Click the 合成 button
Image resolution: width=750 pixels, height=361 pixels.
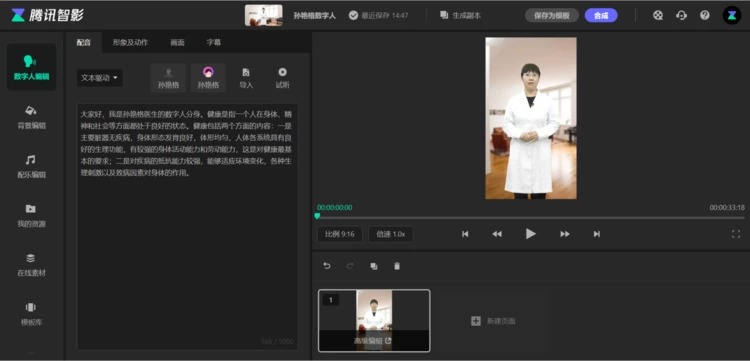pyautogui.click(x=601, y=15)
